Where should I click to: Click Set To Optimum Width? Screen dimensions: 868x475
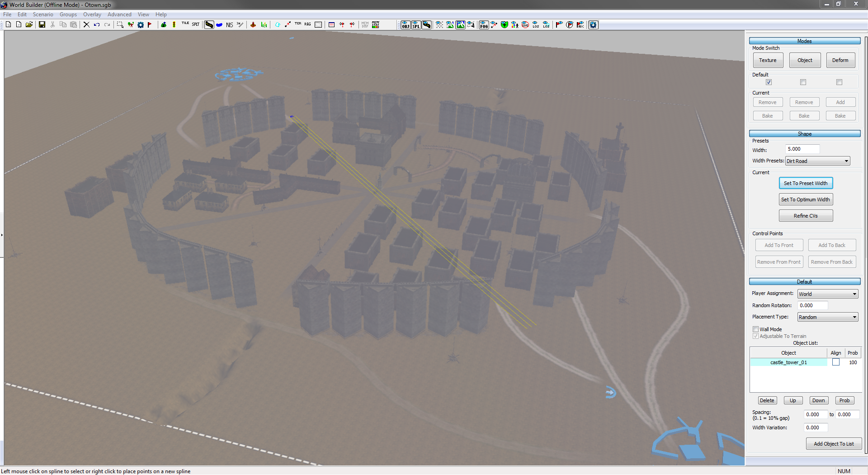pyautogui.click(x=806, y=199)
